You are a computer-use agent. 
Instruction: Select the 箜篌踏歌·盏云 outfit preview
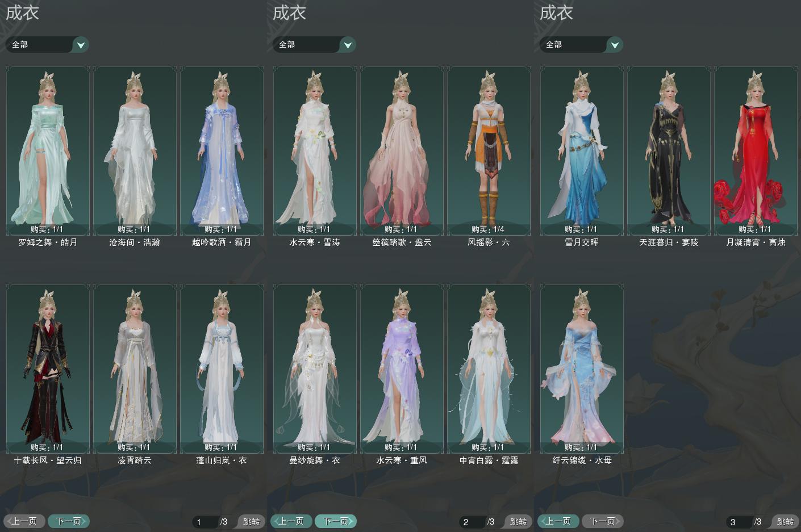click(402, 150)
